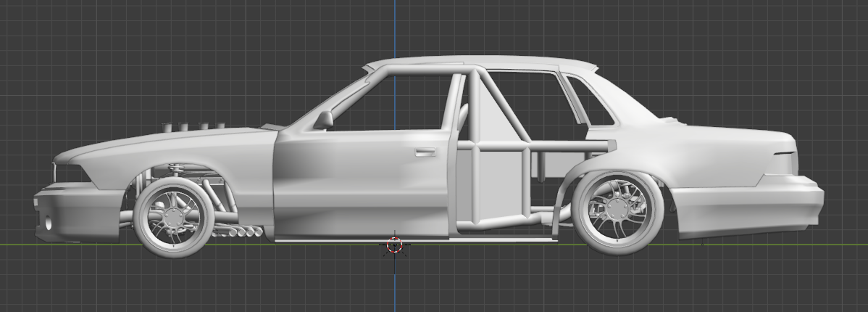Select the side exhaust pipes behind front wheel

pyautogui.click(x=238, y=230)
